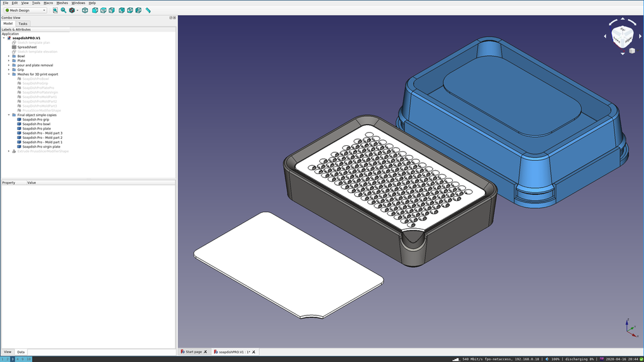Expand the Plate group
The height and width of the screenshot is (362, 644).
(9, 61)
